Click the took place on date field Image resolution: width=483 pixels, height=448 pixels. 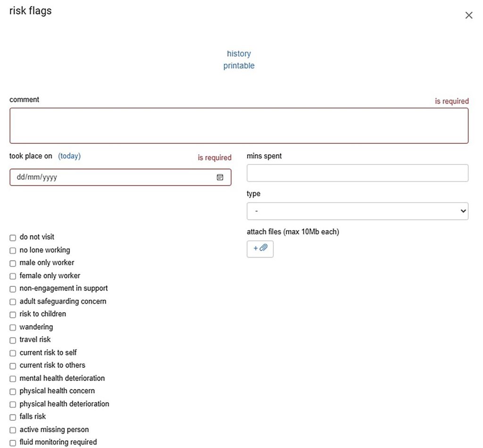pyautogui.click(x=113, y=177)
